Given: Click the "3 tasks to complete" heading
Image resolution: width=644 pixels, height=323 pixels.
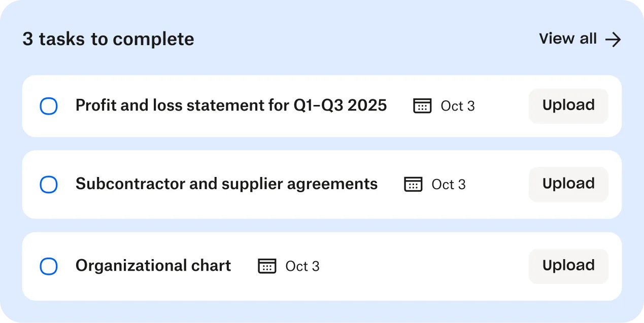Looking at the screenshot, I should [x=108, y=39].
